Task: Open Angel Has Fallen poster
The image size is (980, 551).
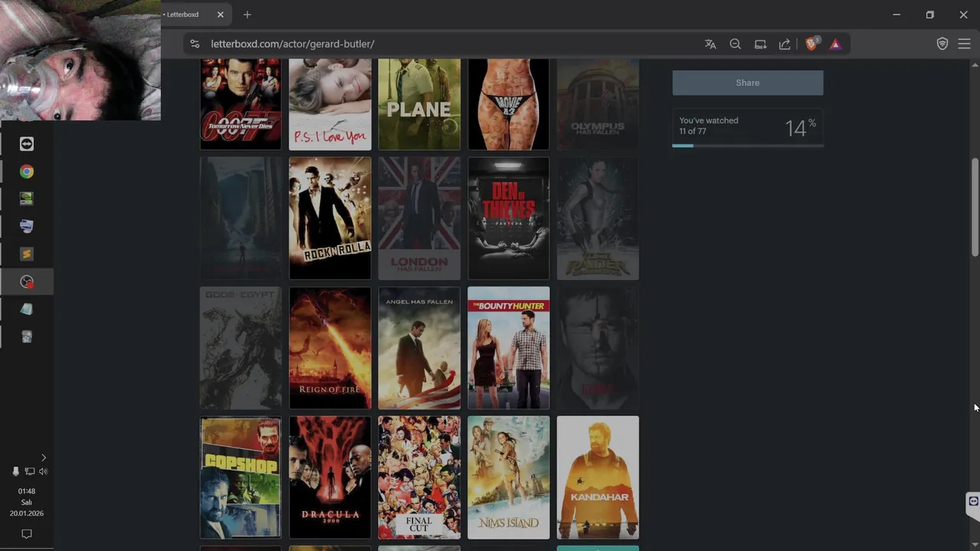Action: coord(420,348)
